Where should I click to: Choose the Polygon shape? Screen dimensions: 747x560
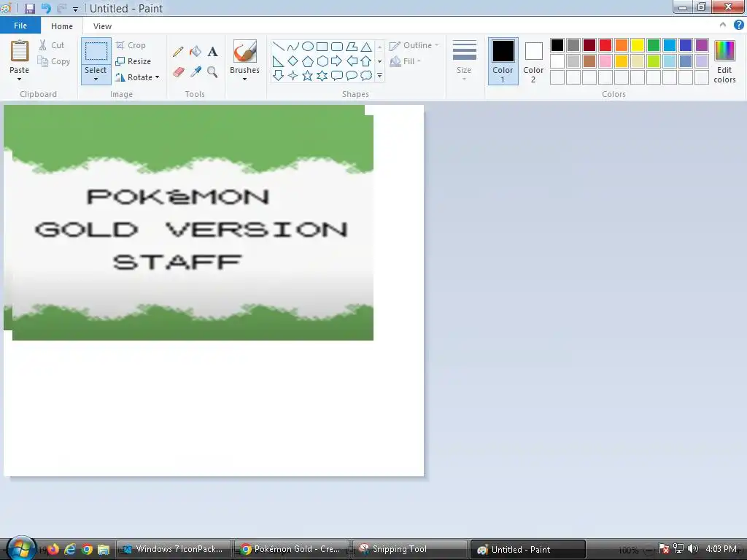[352, 47]
